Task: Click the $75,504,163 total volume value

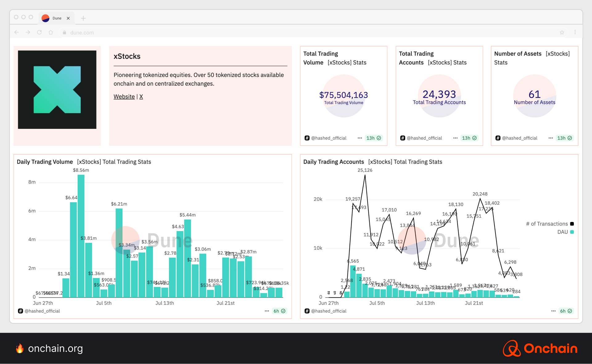Action: tap(343, 95)
